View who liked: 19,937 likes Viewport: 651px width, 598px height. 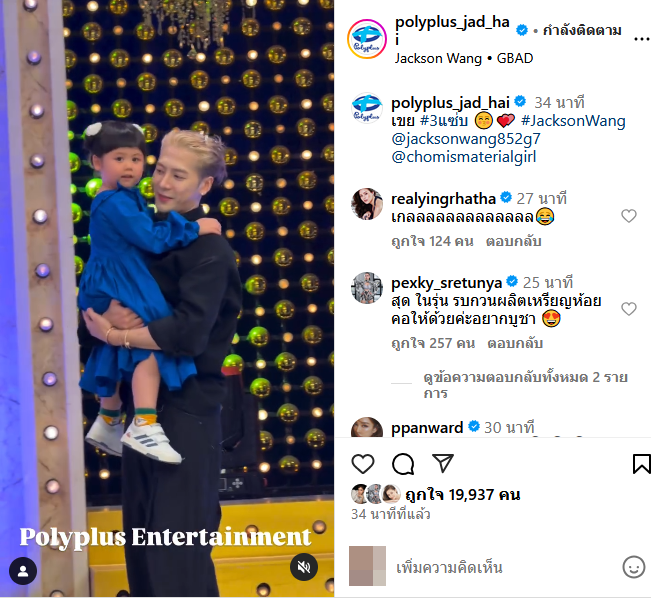click(x=463, y=495)
